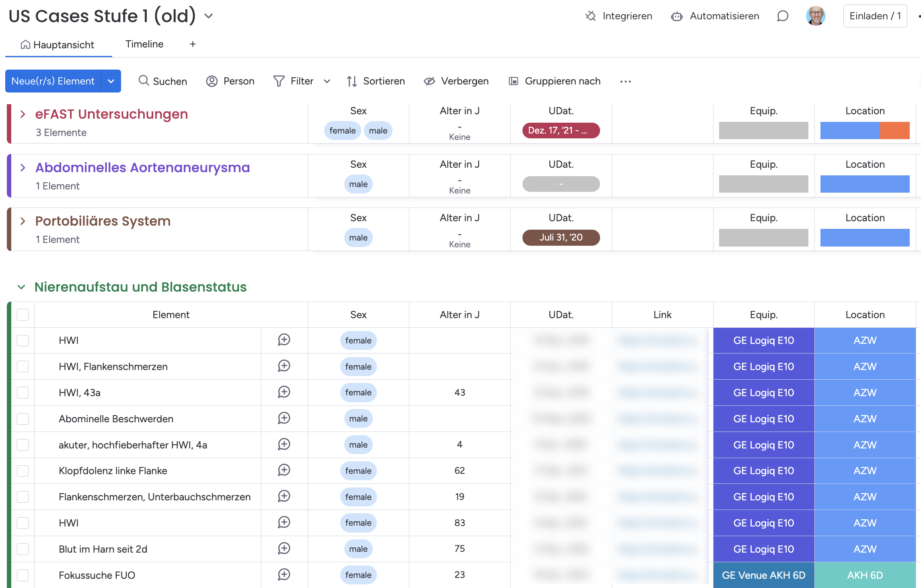Open the user profile avatar
Viewport: 921px width, 588px height.
point(815,16)
